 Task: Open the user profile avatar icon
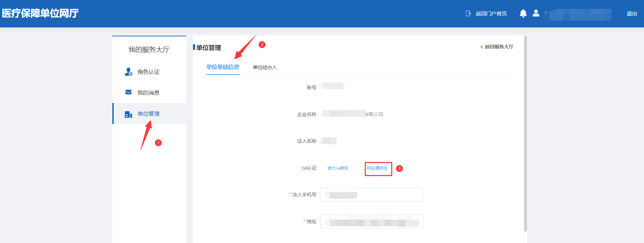(x=536, y=13)
